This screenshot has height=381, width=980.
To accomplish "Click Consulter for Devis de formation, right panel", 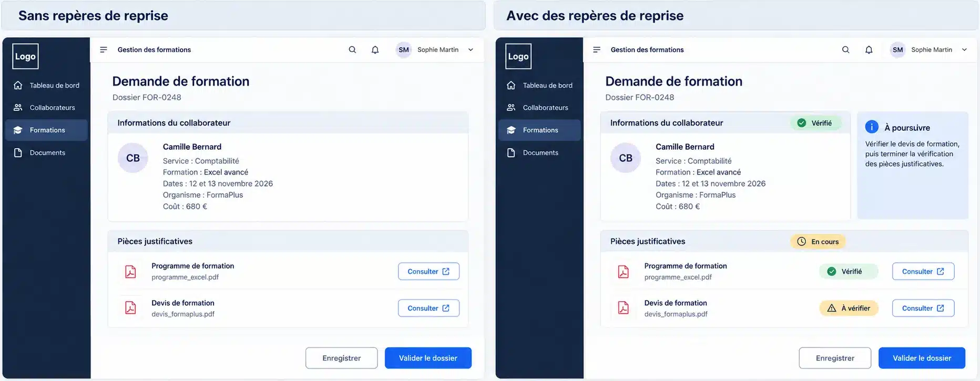I will point(923,308).
